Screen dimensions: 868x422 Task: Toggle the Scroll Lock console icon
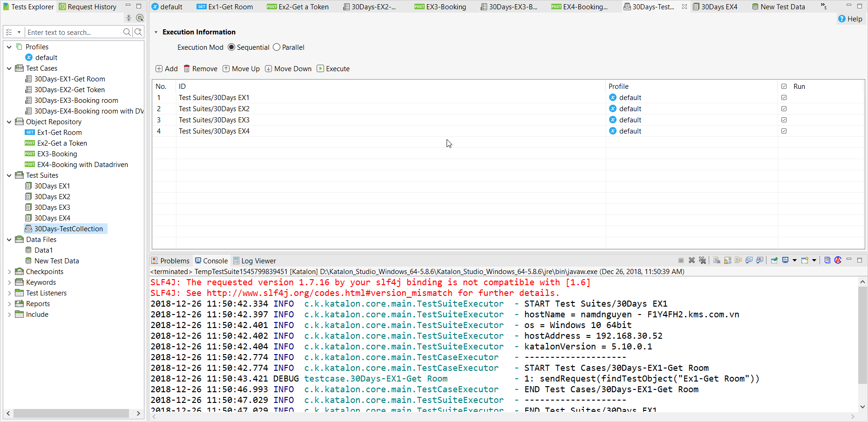(727, 261)
